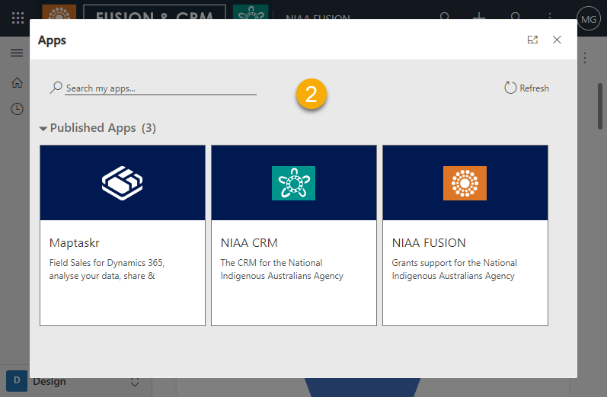Go to Home in the sidebar

(x=17, y=83)
